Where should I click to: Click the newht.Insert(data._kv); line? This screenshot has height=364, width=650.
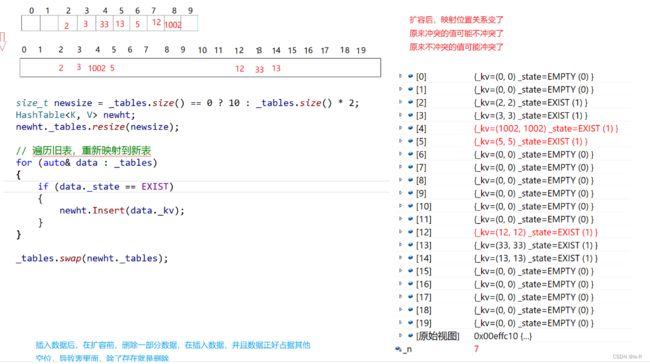(122, 210)
